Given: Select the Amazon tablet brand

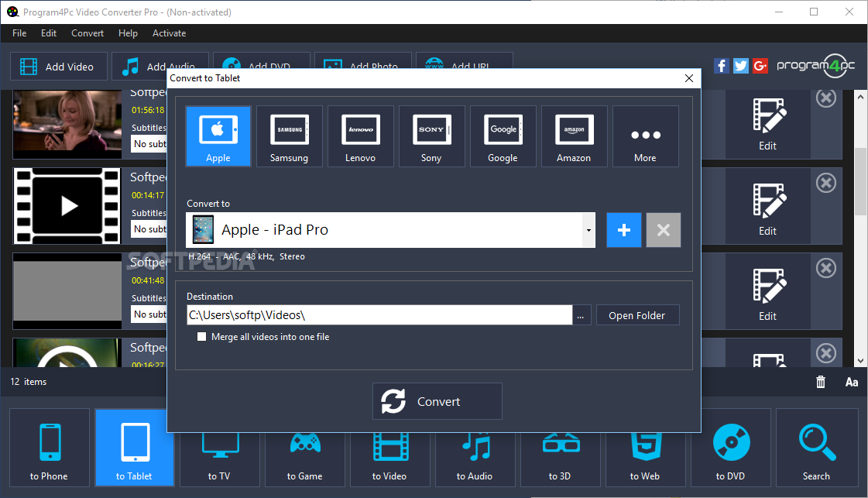Looking at the screenshot, I should coord(574,136).
